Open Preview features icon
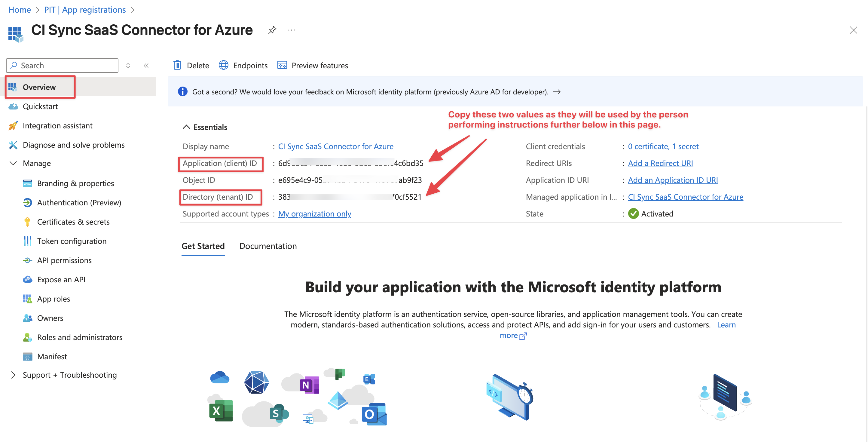This screenshot has height=442, width=868. coord(282,65)
